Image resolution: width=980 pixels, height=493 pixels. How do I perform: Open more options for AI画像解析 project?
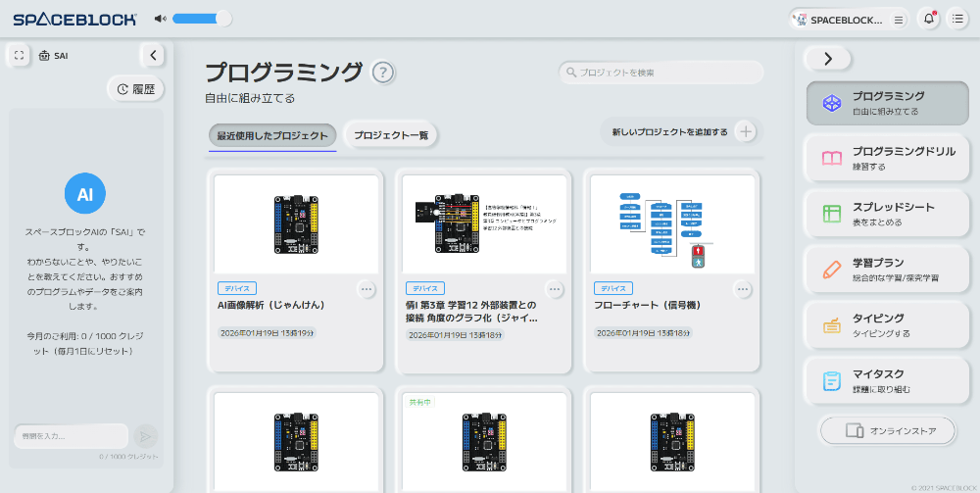point(367,289)
